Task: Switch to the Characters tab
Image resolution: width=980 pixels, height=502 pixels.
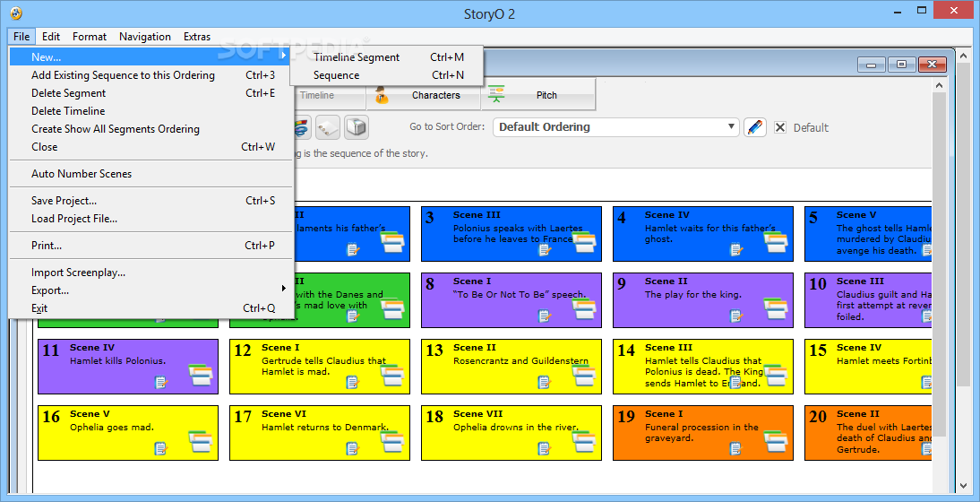Action: tap(423, 95)
